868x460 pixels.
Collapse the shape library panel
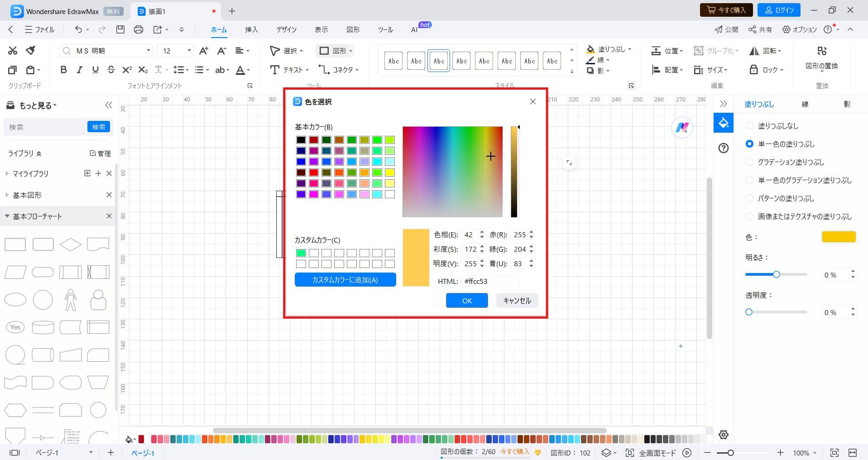pyautogui.click(x=108, y=105)
